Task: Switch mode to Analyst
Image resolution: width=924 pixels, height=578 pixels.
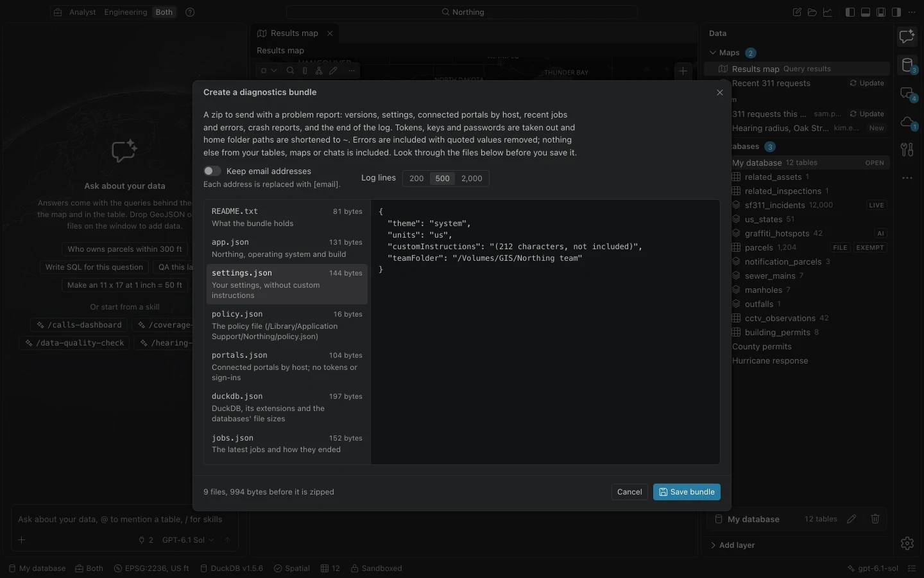Action: (x=82, y=12)
